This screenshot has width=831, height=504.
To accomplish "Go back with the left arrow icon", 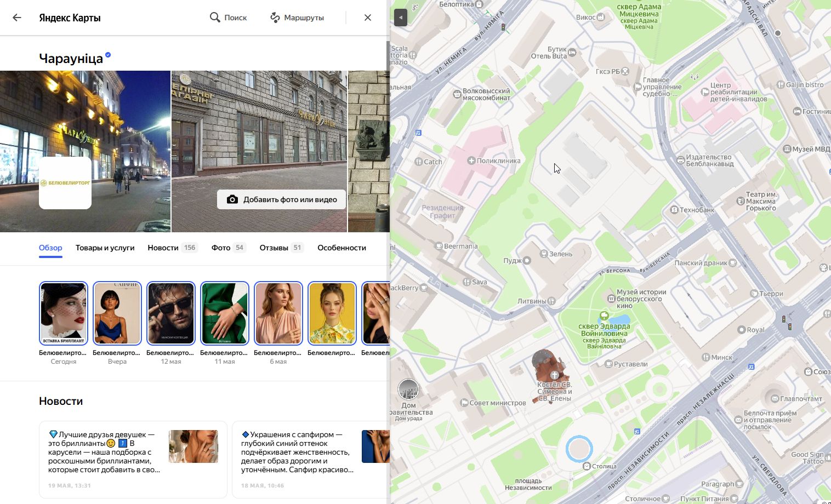I will point(17,18).
